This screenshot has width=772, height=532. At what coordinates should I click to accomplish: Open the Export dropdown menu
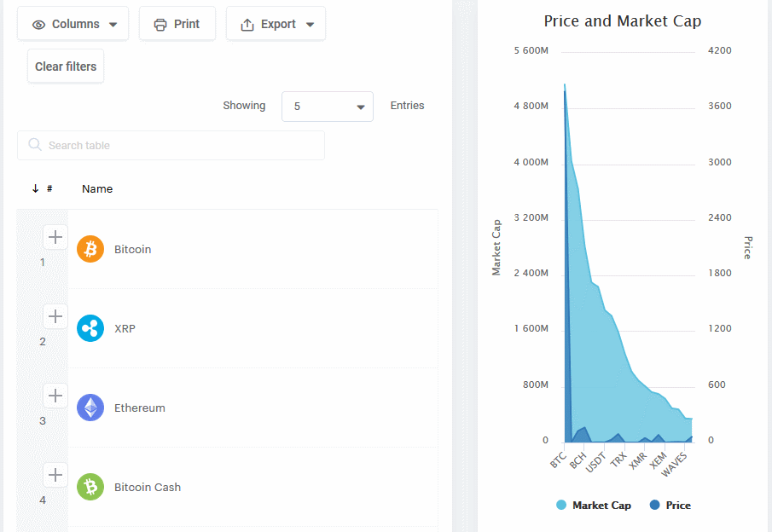276,24
